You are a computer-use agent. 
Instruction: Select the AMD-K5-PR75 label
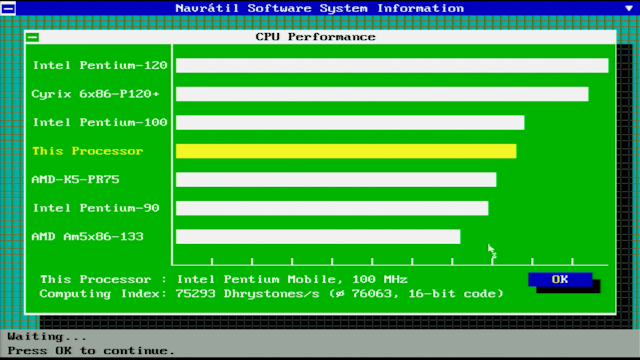tap(76, 180)
